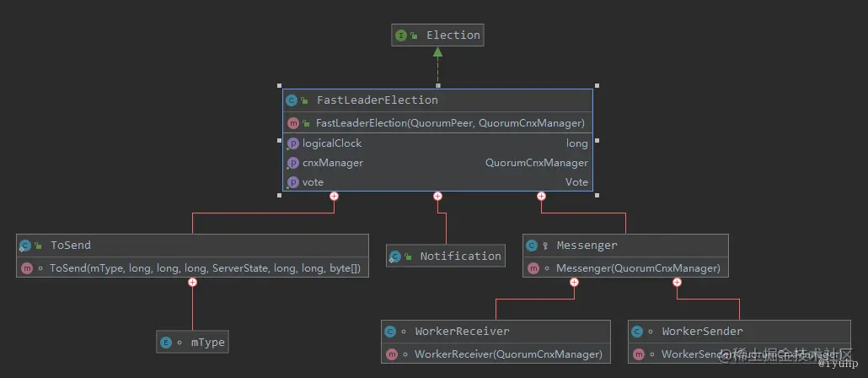The width and height of the screenshot is (868, 378).
Task: Select the WorkerReceiver class node title
Action: tap(463, 332)
